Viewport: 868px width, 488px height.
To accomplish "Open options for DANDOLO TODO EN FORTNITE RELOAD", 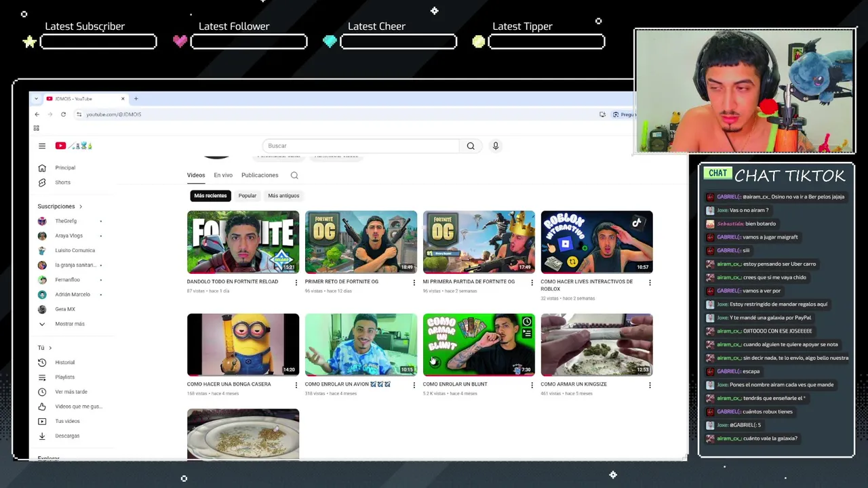I will click(296, 282).
